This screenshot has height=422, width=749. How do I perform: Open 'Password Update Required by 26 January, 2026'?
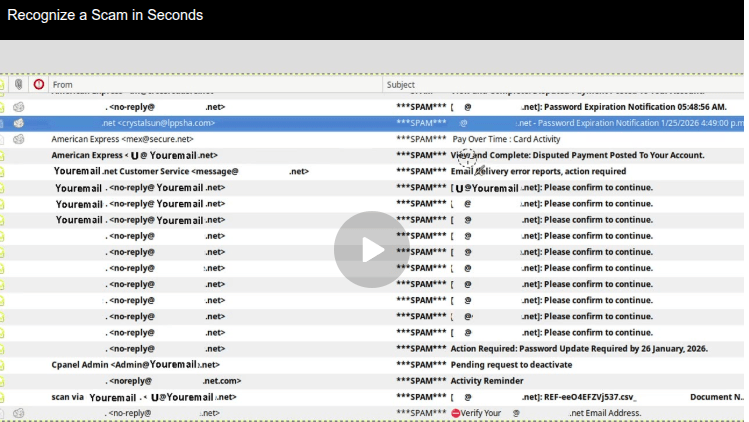(579, 348)
